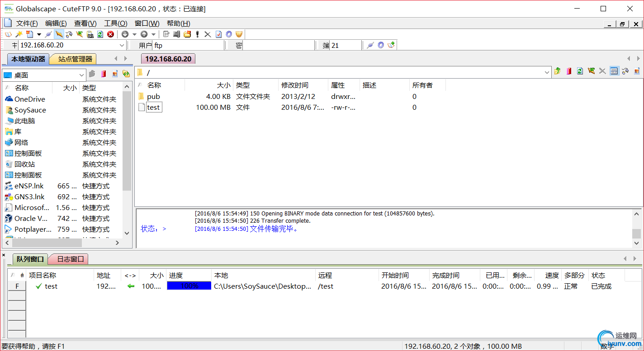Click the connect plug icon beside the port field
The height and width of the screenshot is (351, 644).
(370, 45)
